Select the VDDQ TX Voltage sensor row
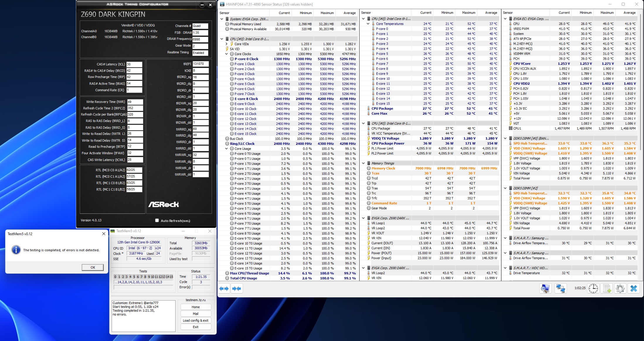The image size is (644, 341). (x=385, y=138)
